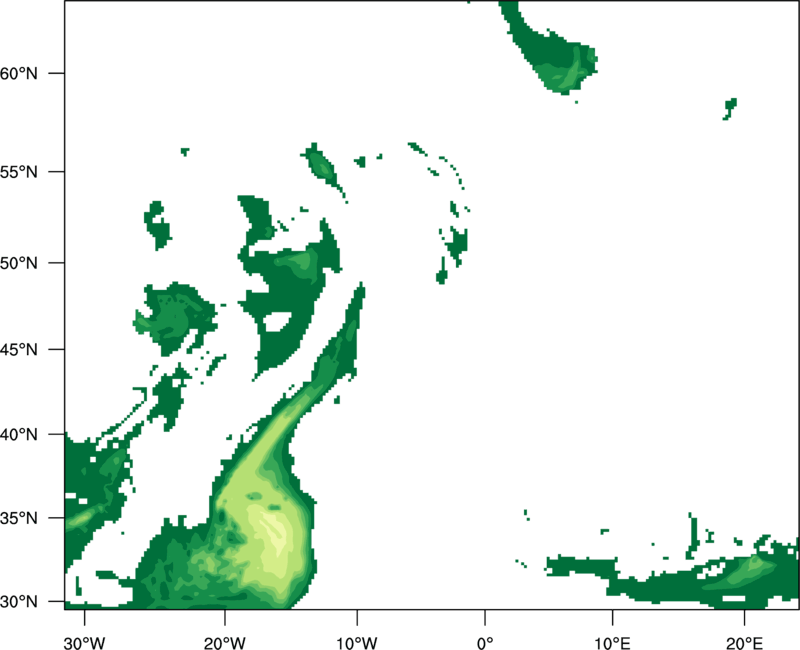Screen dimensions: 800x650
Task: Click the 10°E longitude label
Action: 612,643
